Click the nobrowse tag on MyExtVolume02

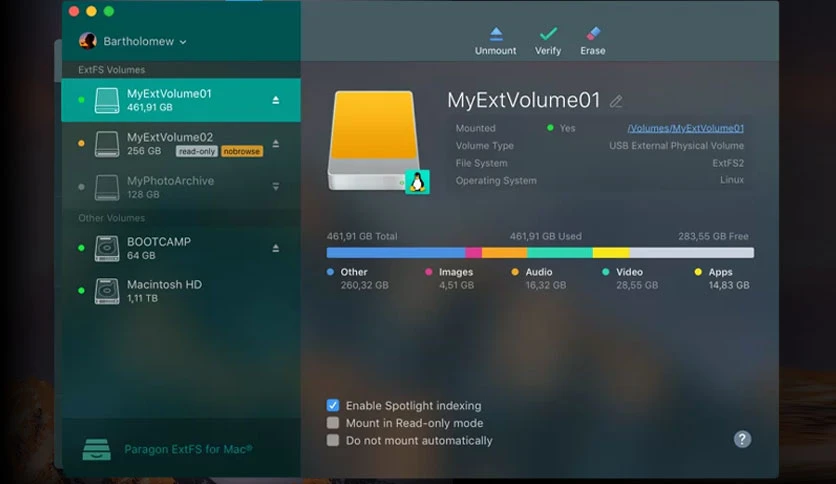coord(242,151)
